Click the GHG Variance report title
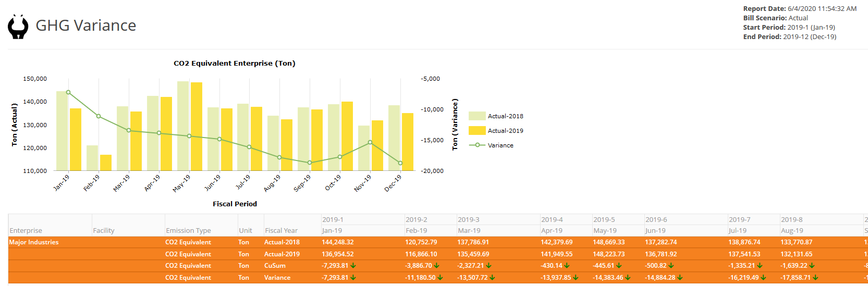Image resolution: width=868 pixels, height=286 pixels. tap(85, 26)
